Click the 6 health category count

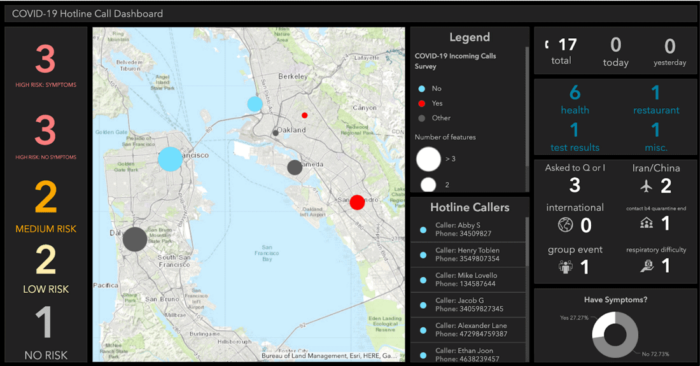point(575,92)
